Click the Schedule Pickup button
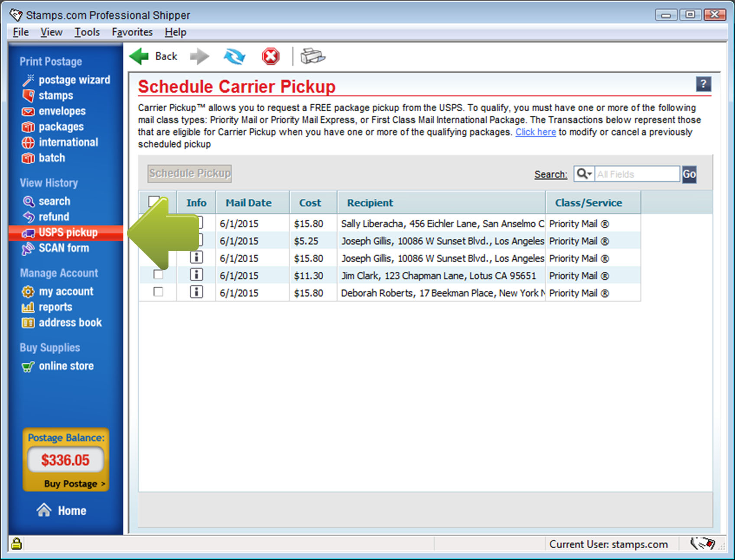 pyautogui.click(x=189, y=173)
